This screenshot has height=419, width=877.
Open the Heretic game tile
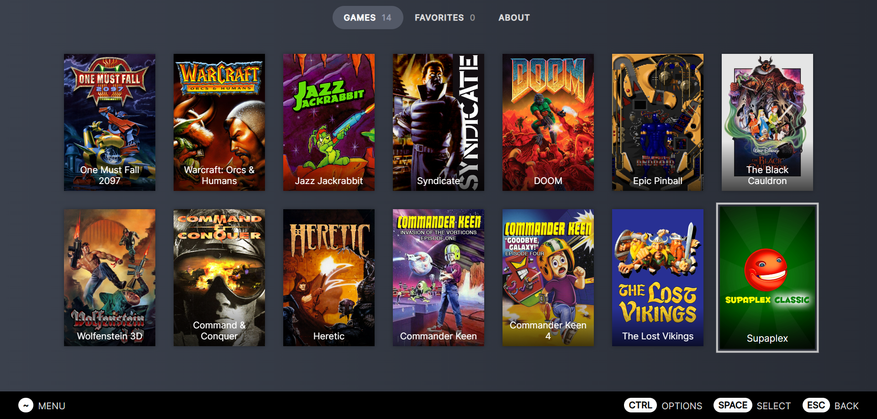pyautogui.click(x=329, y=277)
